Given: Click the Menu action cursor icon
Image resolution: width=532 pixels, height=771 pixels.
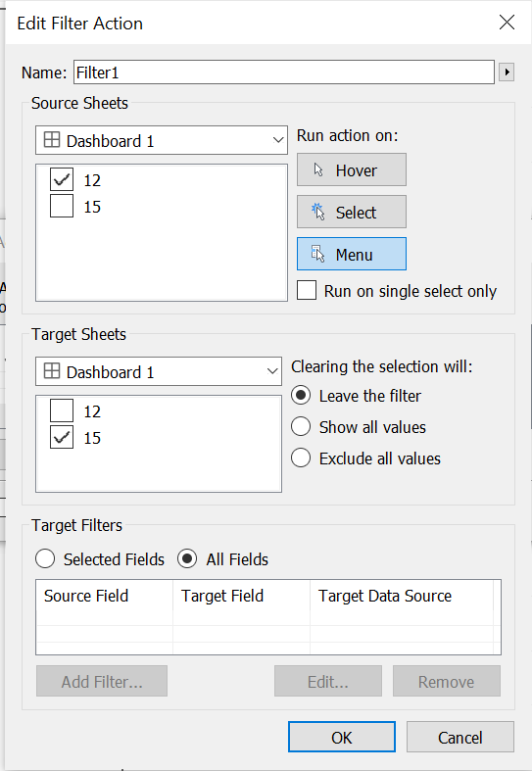Looking at the screenshot, I should coord(318,254).
